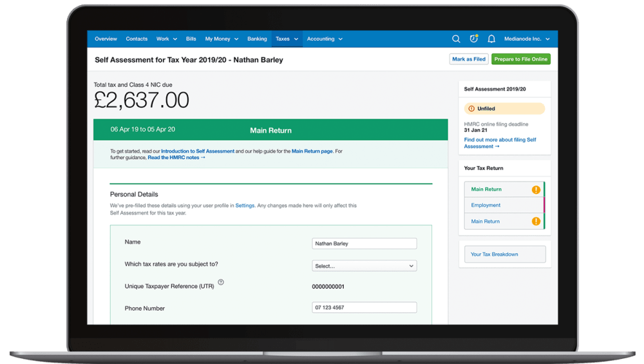Expand the Work menu chevron

175,39
